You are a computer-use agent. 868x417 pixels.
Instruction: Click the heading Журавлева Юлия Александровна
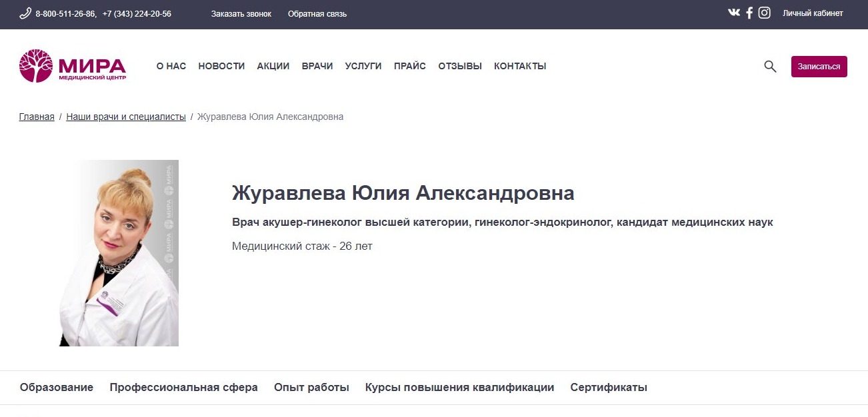[403, 193]
